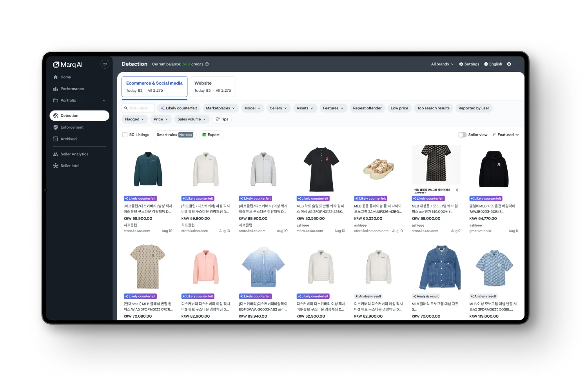Click the Export button
Screen dimensions: 588x378
pos(211,134)
